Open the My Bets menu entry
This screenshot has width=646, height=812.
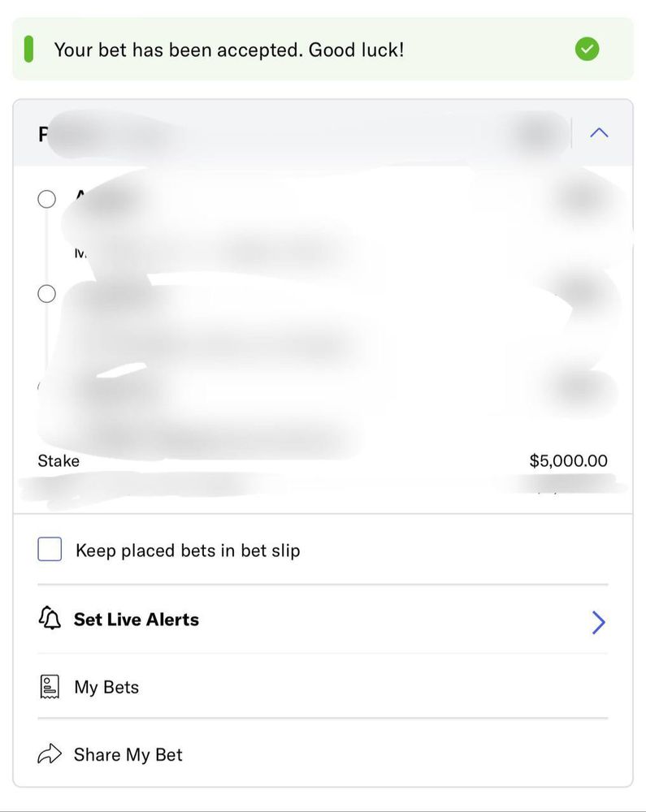(106, 687)
